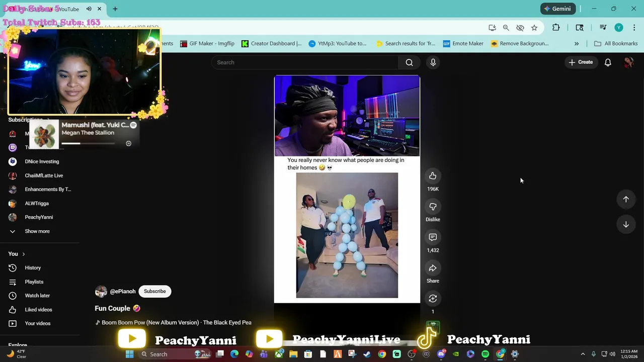
Task: Open the YouTube account avatar menu
Action: click(x=628, y=62)
